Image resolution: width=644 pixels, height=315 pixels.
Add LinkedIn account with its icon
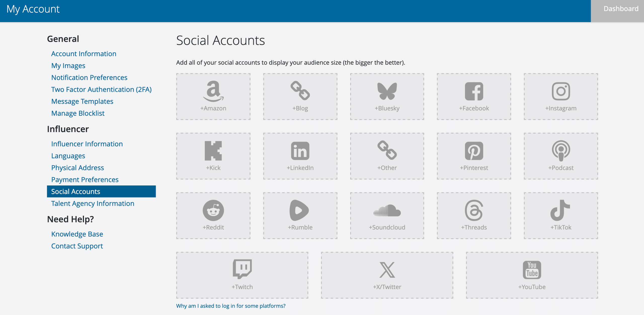point(300,151)
